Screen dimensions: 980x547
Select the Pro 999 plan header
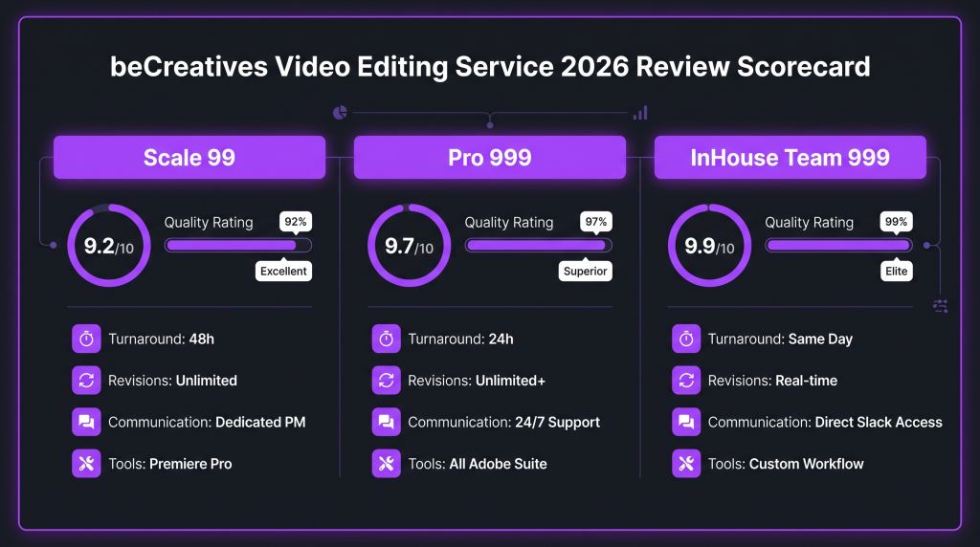(x=490, y=158)
